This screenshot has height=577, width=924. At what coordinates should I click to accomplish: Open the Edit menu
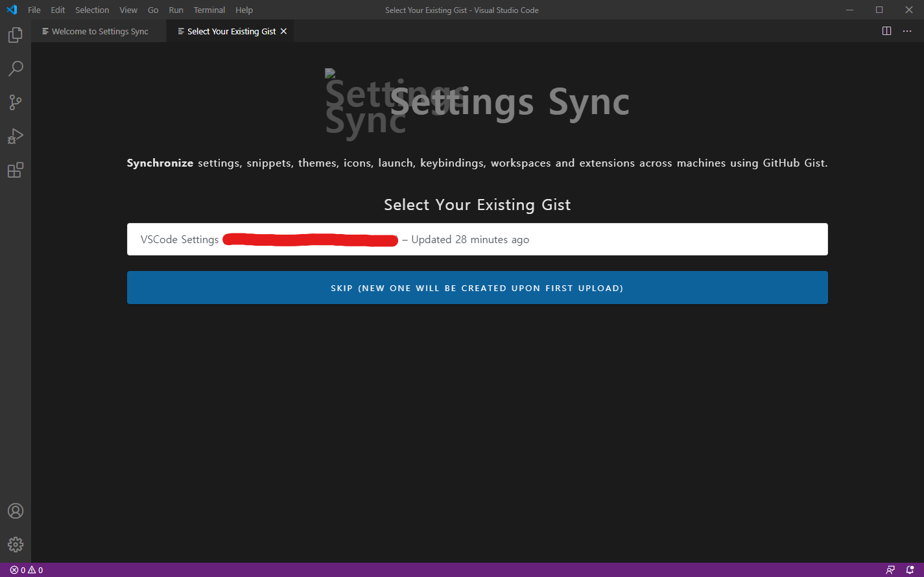coord(58,10)
